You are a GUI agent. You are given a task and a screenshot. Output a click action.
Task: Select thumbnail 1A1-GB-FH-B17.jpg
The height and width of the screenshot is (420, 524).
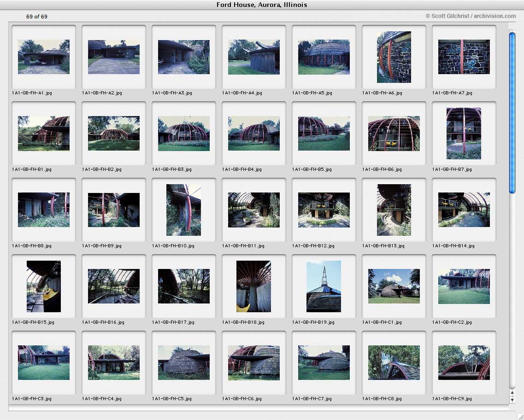[x=184, y=286]
